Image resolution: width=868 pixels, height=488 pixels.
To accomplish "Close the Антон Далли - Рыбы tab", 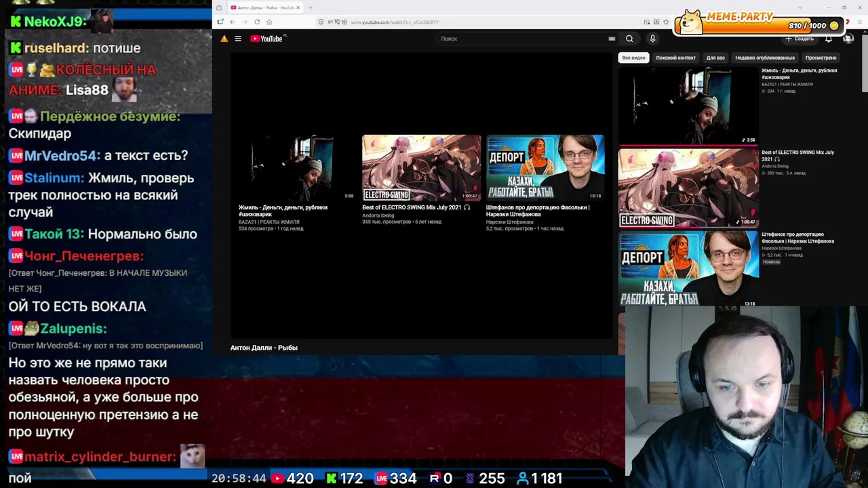I will (298, 7).
